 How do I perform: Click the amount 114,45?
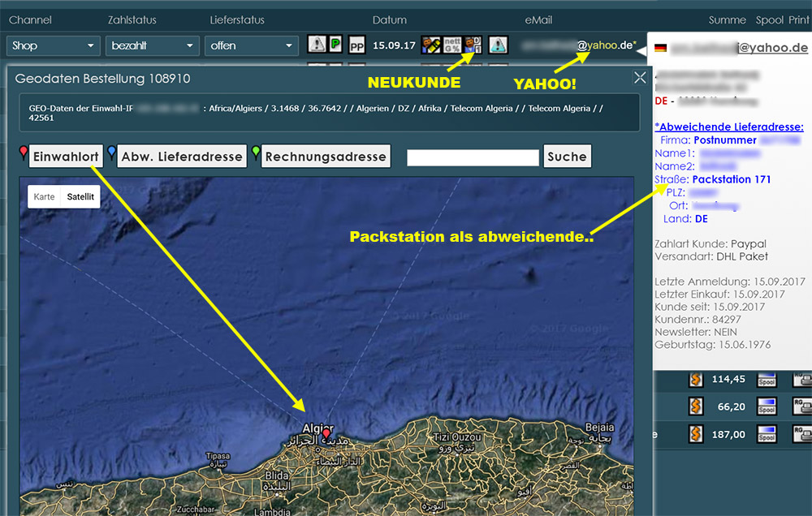click(x=728, y=380)
